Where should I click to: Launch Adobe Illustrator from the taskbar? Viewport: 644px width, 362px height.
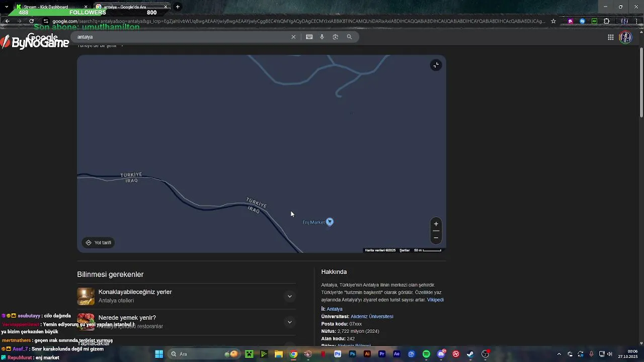point(367,354)
